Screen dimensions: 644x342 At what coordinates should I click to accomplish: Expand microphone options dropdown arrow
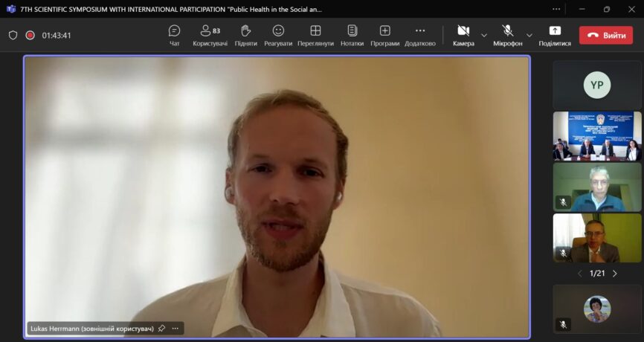529,35
